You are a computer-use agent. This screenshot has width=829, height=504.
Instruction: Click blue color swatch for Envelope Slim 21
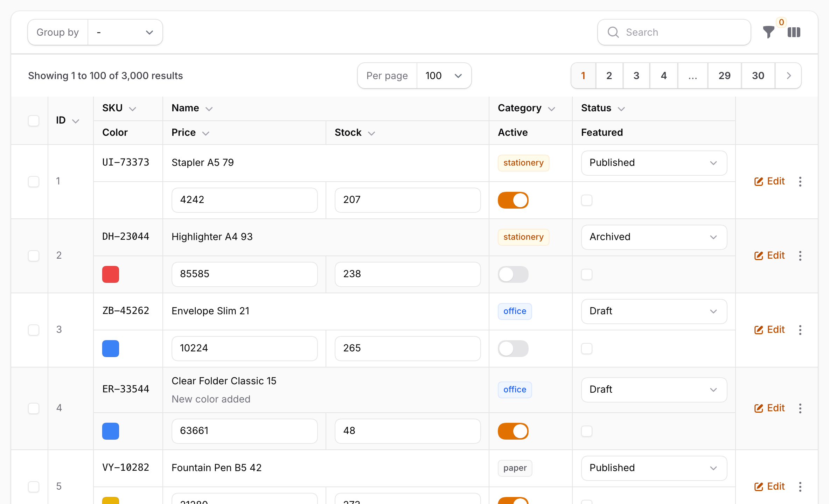click(111, 349)
